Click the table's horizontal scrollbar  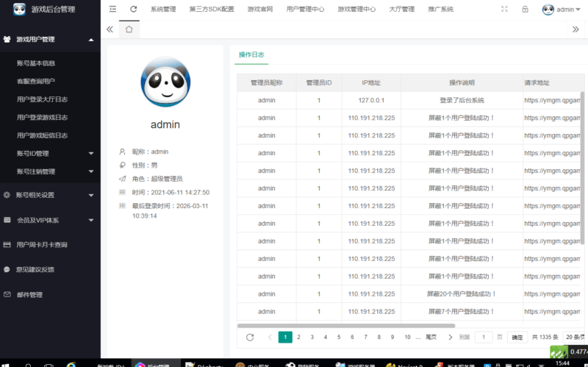click(346, 326)
